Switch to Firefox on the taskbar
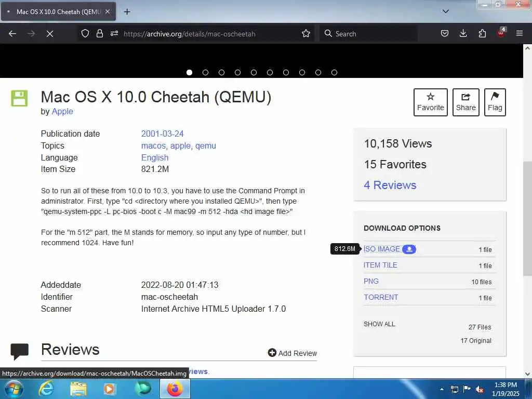532x399 pixels. (175, 389)
